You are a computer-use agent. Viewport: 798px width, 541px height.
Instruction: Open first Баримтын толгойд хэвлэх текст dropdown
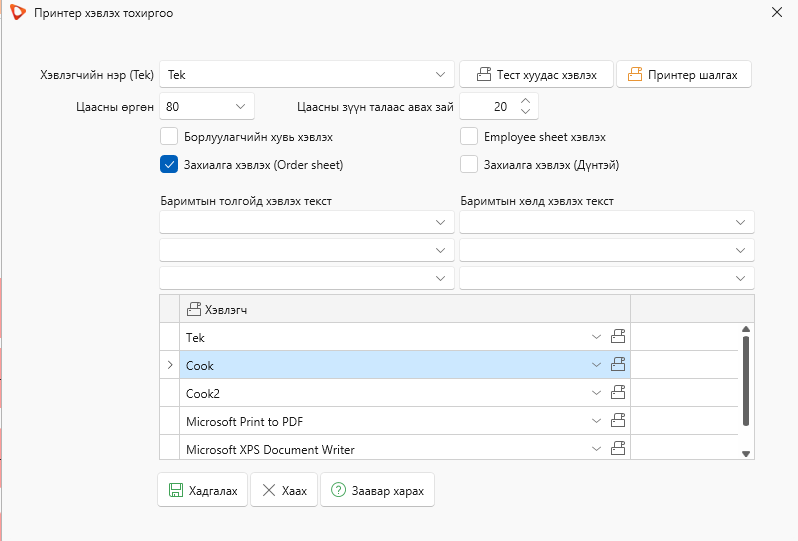coord(307,222)
